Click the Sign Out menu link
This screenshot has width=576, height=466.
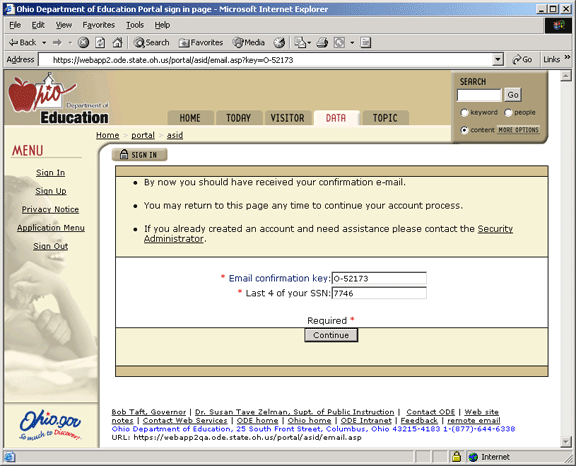(51, 246)
